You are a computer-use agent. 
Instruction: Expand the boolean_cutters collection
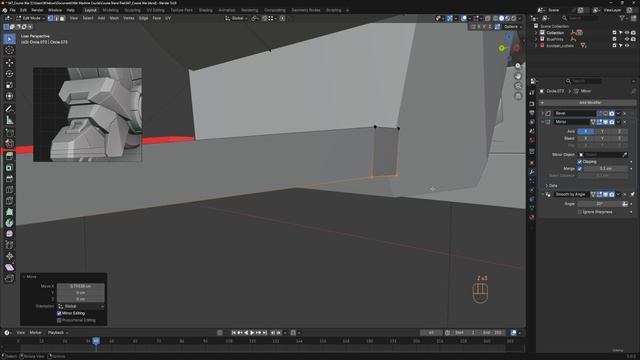click(x=536, y=46)
